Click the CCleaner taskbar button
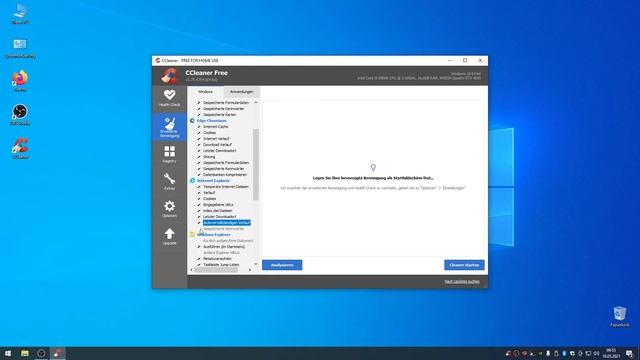 click(58, 353)
